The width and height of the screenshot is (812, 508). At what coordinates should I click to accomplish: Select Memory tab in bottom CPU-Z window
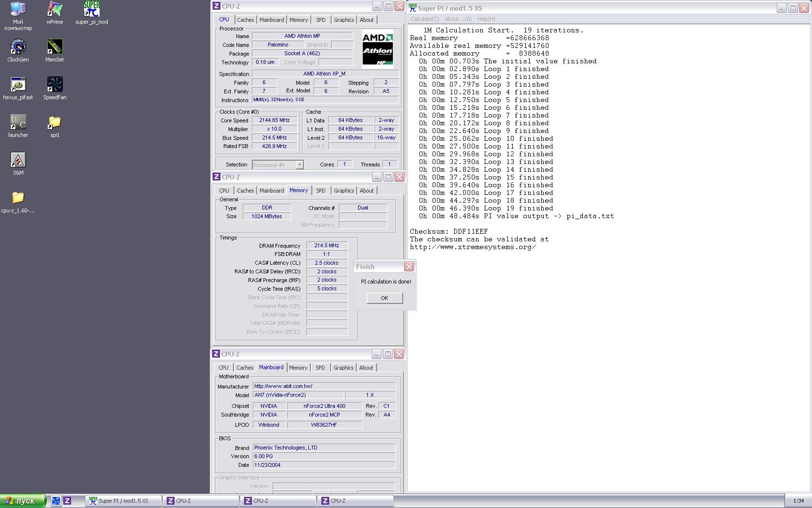[x=298, y=368]
